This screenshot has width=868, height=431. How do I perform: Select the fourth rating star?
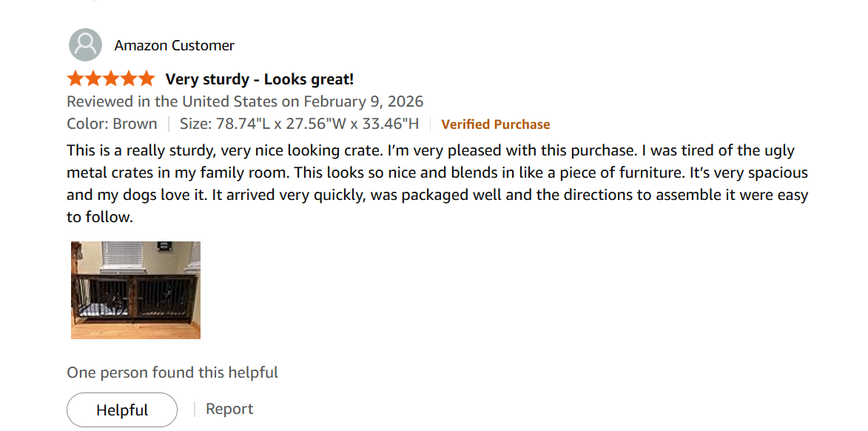pos(128,78)
